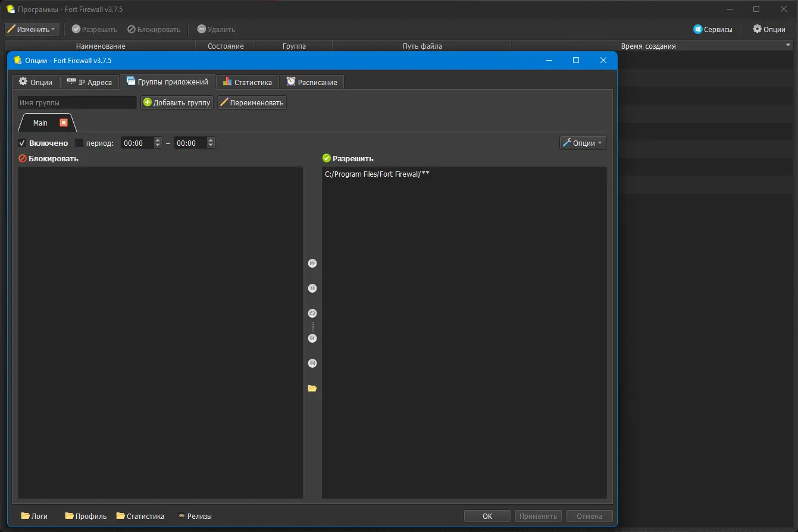Select the Группы приложений tab
Screen dimensions: 798x532
coord(167,82)
